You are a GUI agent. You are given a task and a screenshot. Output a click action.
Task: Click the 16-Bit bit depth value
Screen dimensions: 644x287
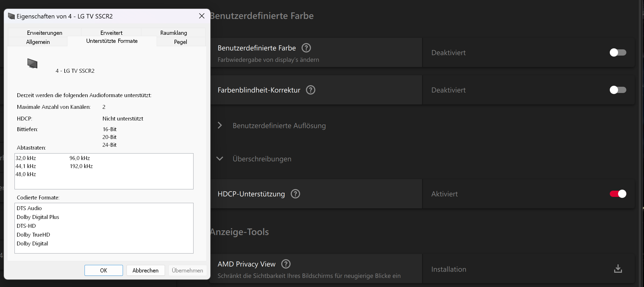(x=109, y=129)
